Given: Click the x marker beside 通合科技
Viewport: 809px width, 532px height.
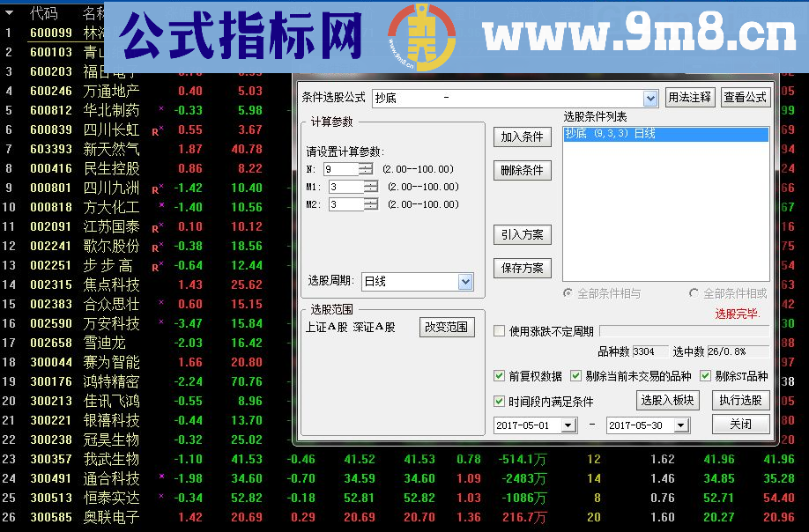Looking at the screenshot, I should tap(161, 476).
